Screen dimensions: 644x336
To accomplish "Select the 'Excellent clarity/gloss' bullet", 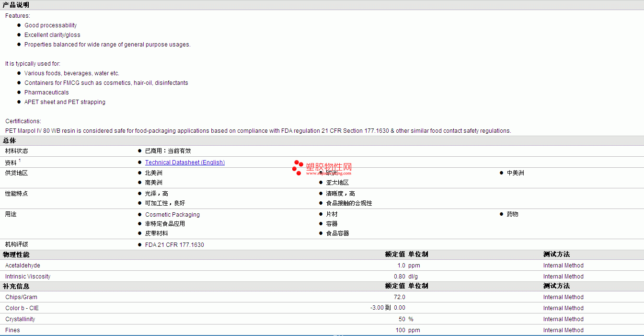I will (x=52, y=35).
